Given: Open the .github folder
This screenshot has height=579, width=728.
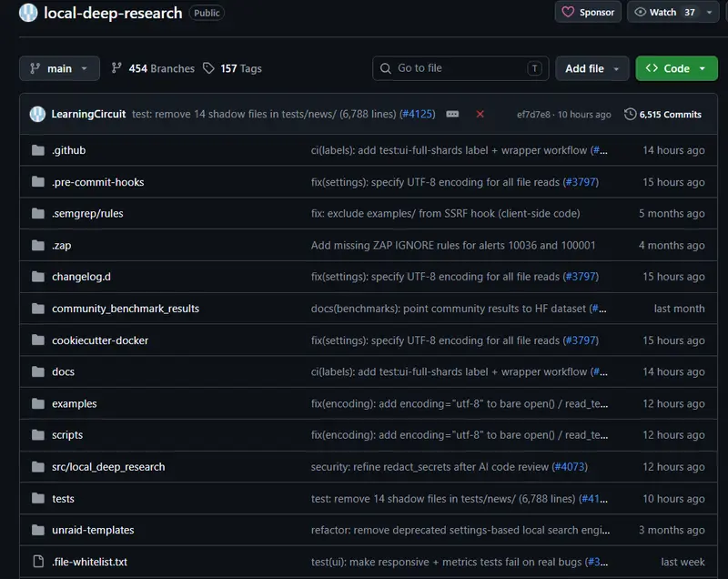Looking at the screenshot, I should point(69,150).
